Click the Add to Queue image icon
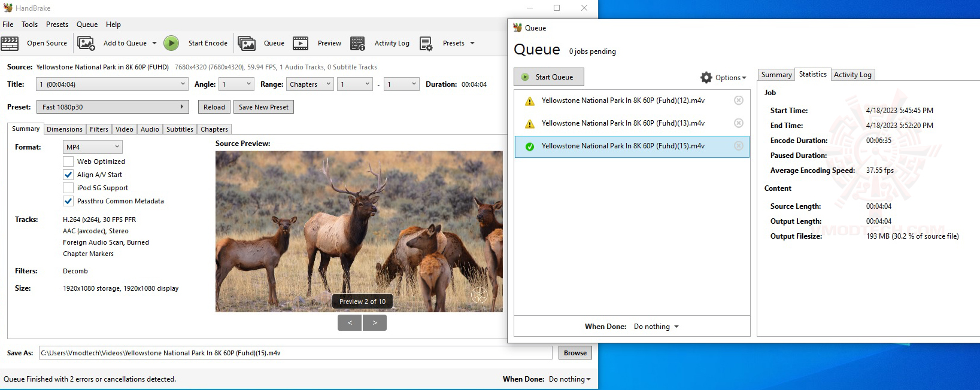980x390 pixels. pos(86,43)
